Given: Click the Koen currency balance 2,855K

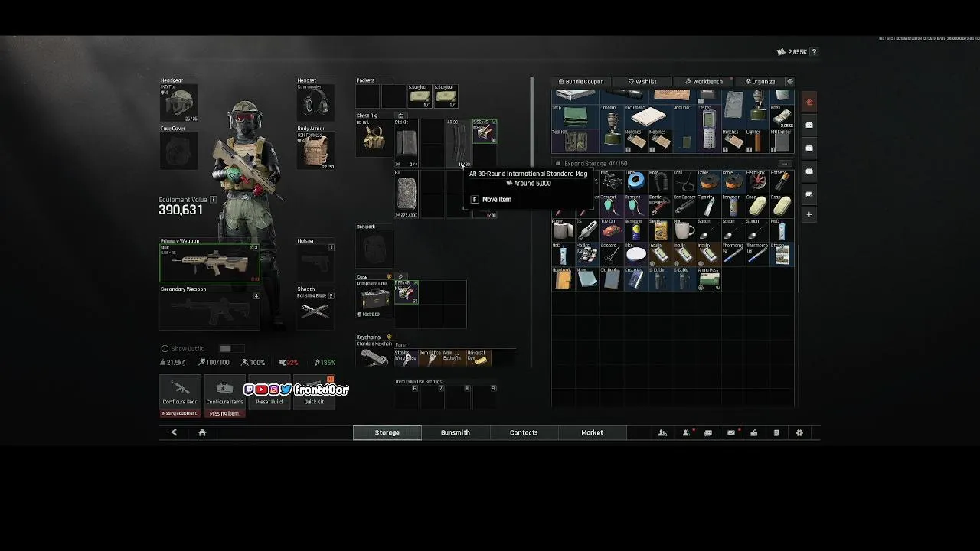Looking at the screenshot, I should 792,52.
